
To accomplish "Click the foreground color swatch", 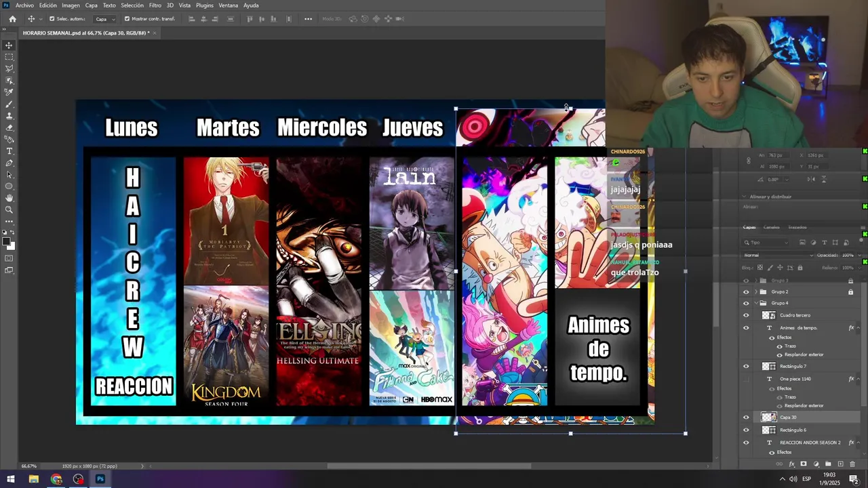I will pos(7,241).
